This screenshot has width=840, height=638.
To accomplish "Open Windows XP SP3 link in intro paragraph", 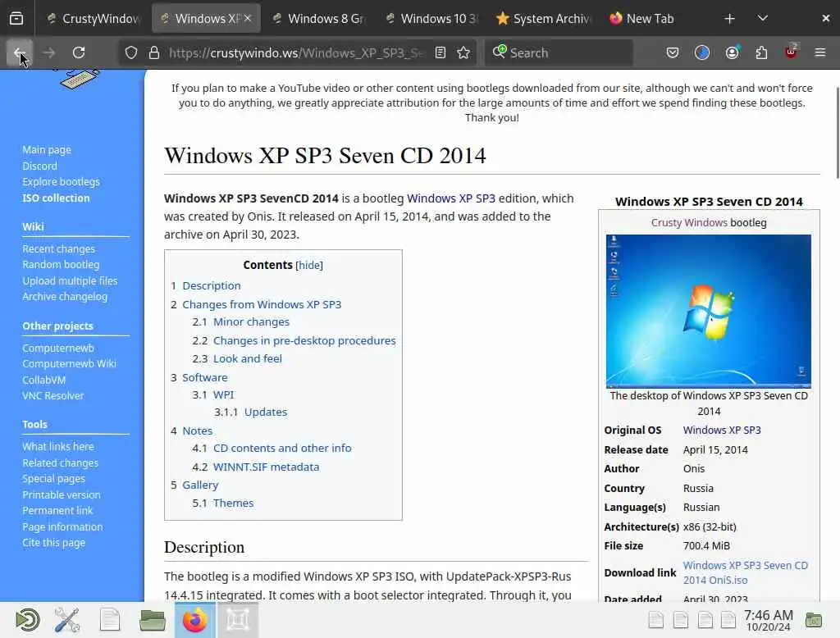I will 451,198.
